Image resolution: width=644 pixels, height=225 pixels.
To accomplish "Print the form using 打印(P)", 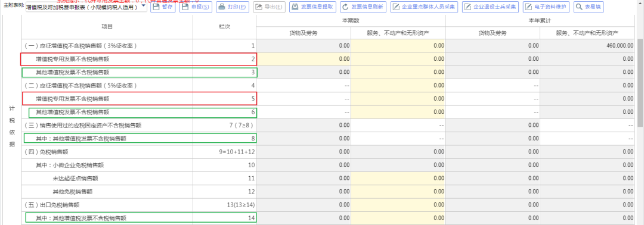I will coord(233,7).
